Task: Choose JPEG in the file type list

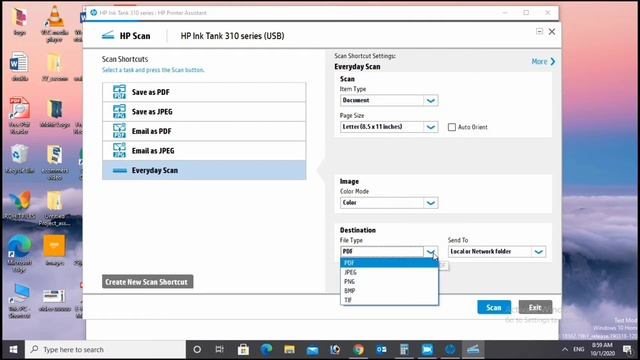Action: [389, 272]
